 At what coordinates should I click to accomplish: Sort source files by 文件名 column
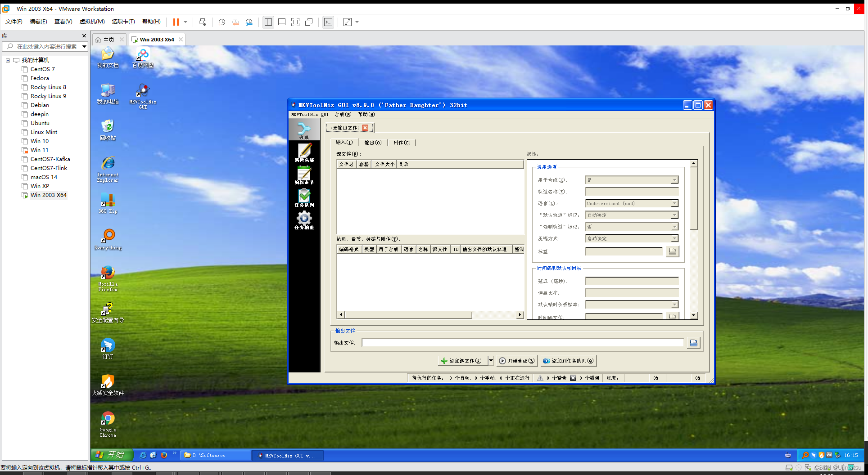[346, 164]
